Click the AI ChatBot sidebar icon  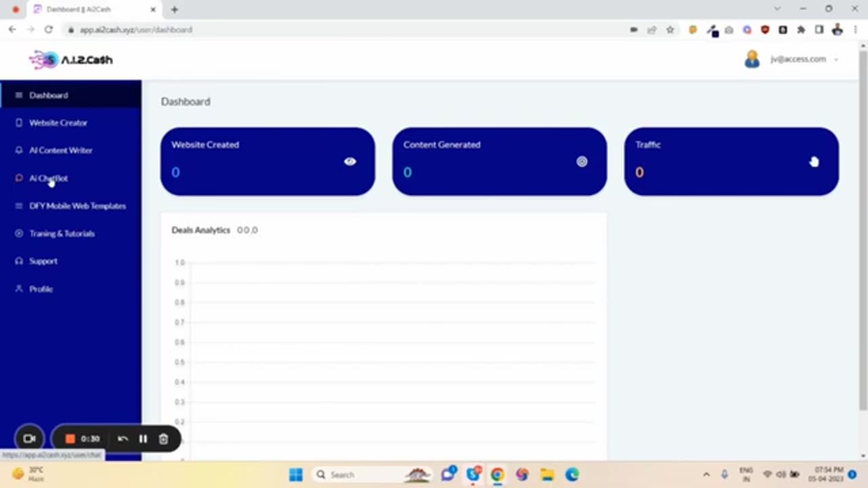[18, 178]
